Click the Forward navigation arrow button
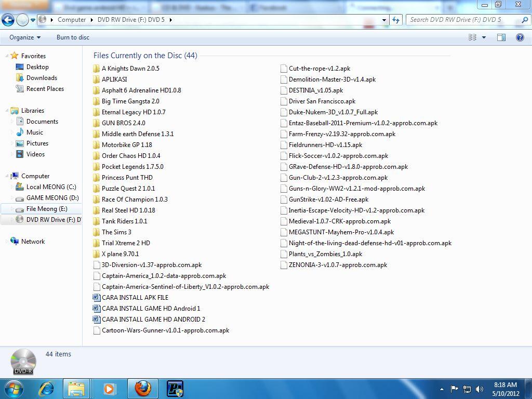Screen dimensions: 532x399 (x=22, y=20)
